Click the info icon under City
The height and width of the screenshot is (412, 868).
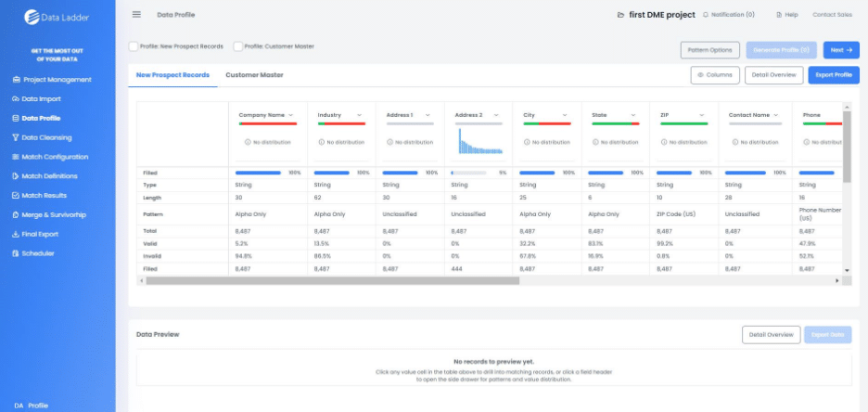pos(527,142)
